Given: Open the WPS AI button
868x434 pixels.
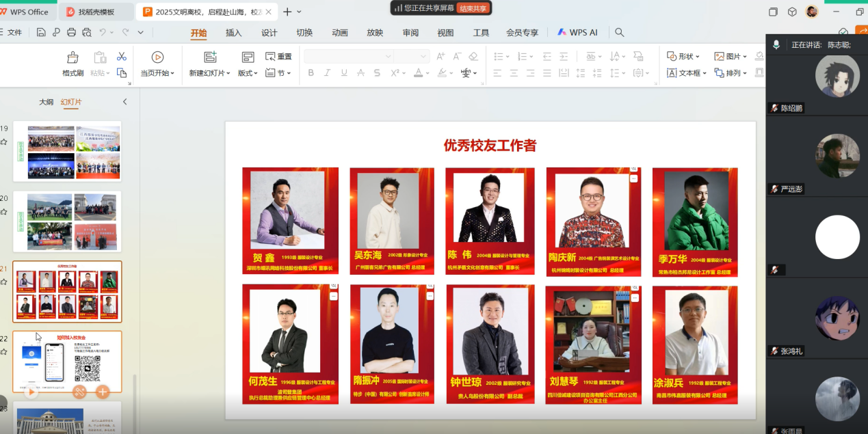Looking at the screenshot, I should point(577,33).
